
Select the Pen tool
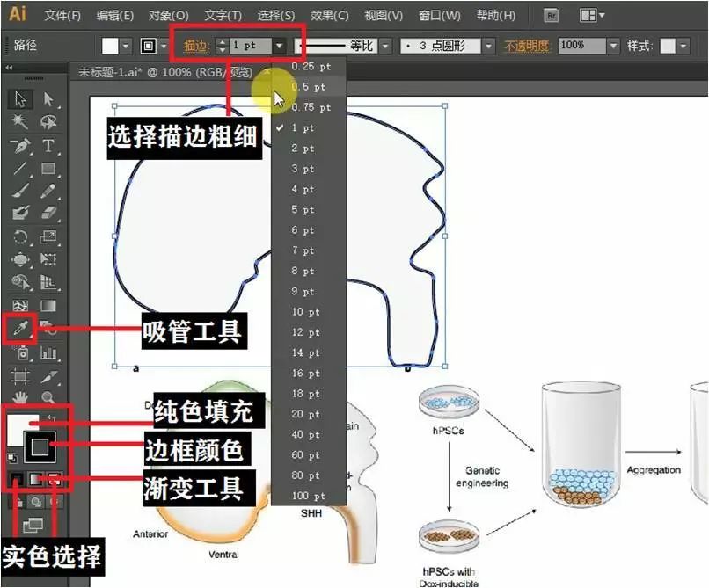20,145
